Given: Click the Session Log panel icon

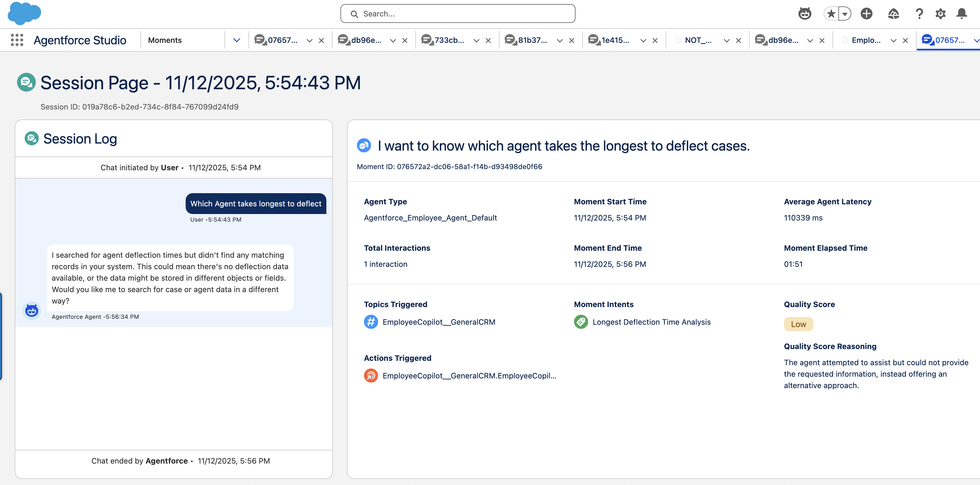Looking at the screenshot, I should [31, 138].
